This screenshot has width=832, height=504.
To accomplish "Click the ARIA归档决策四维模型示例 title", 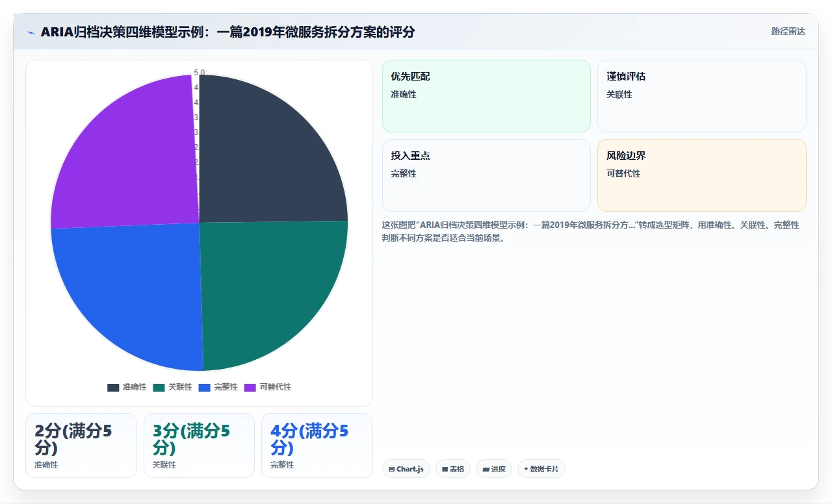I will pos(227,32).
